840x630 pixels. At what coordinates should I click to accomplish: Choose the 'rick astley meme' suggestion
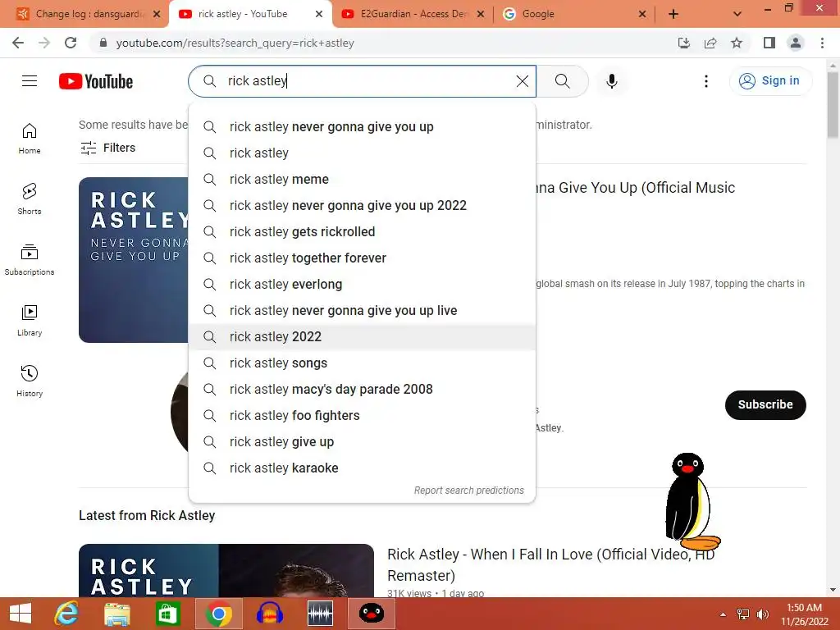(362, 180)
